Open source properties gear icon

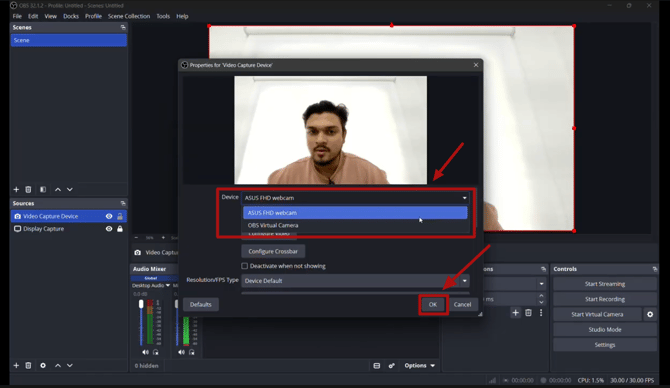click(x=43, y=365)
